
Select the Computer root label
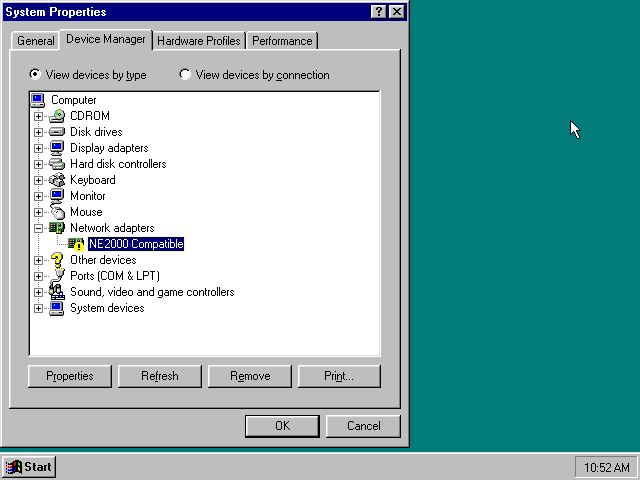(x=74, y=100)
